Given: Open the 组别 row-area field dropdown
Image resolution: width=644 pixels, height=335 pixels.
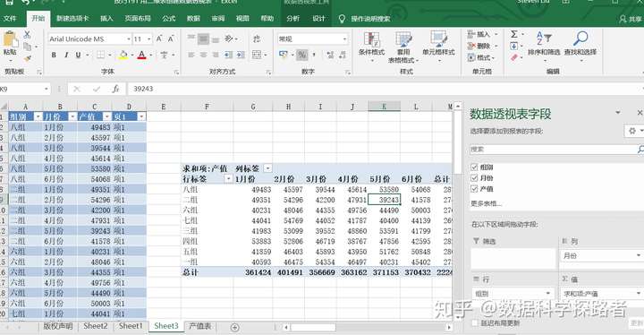Looking at the screenshot, I should coord(548,294).
